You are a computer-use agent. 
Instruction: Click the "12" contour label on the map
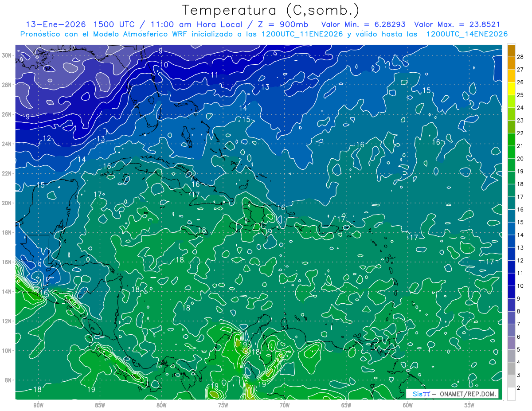pyautogui.click(x=47, y=138)
